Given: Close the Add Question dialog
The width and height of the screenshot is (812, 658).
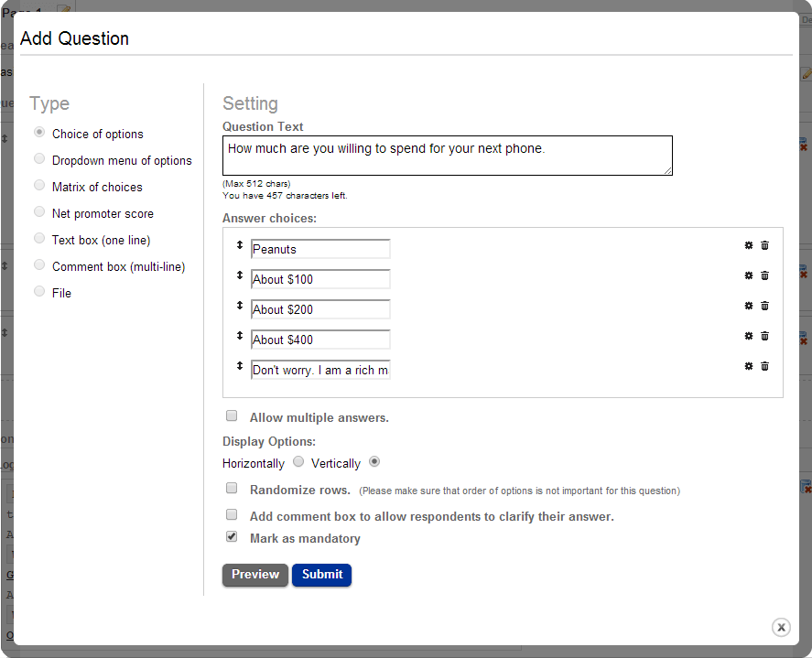Looking at the screenshot, I should click(x=781, y=627).
